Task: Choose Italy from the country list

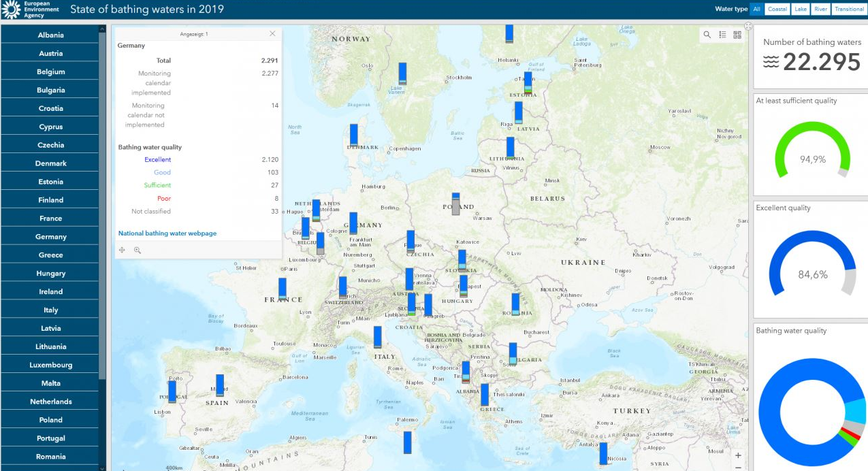Action: click(x=50, y=310)
